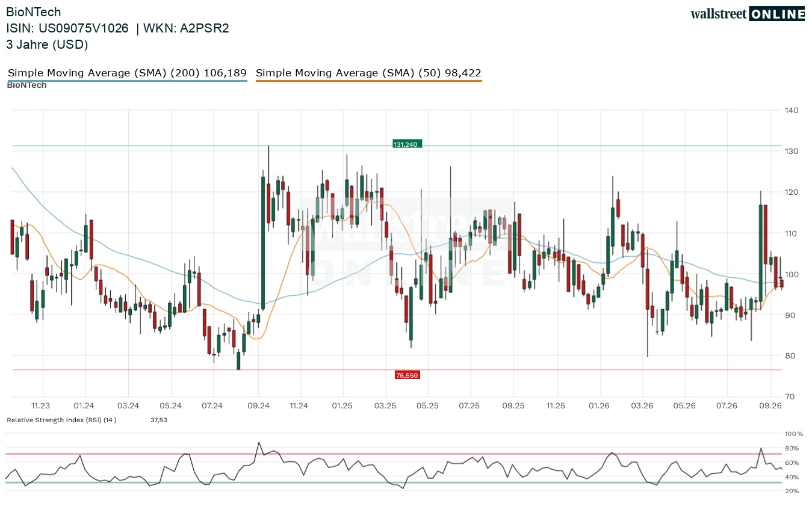Click the 70 price axis label

tap(790, 397)
